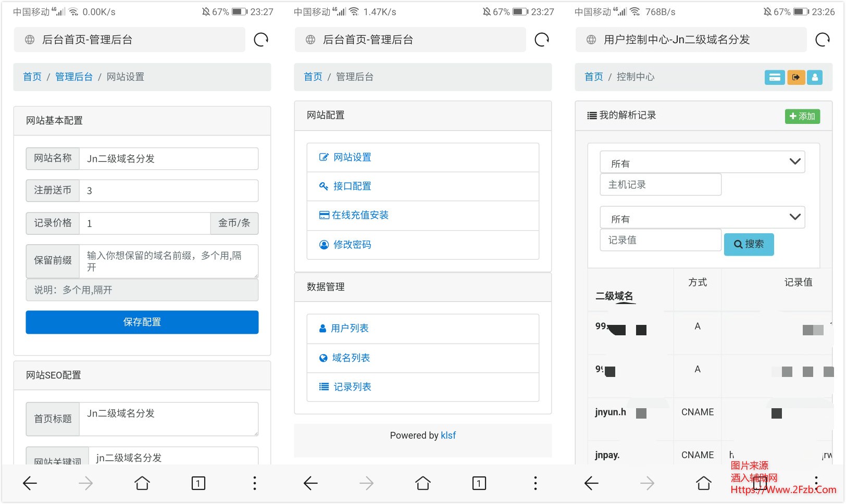The height and width of the screenshot is (504, 846).
Task: Go back in the 用户控制中心 screen browser
Action: click(x=592, y=483)
